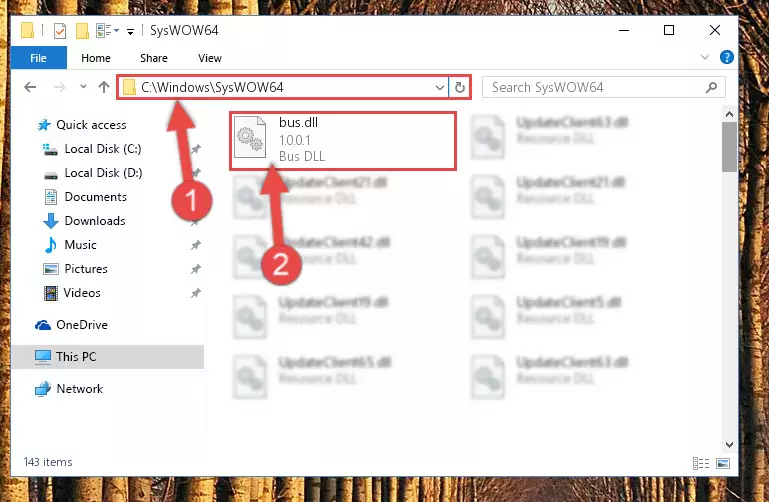Open the recent locations dropdown

tap(83, 87)
